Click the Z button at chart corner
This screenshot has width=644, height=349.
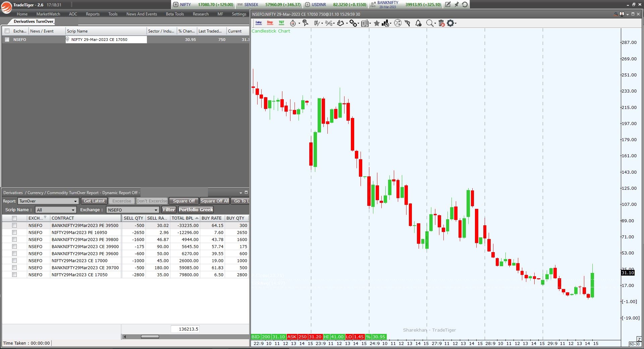pyautogui.click(x=639, y=339)
